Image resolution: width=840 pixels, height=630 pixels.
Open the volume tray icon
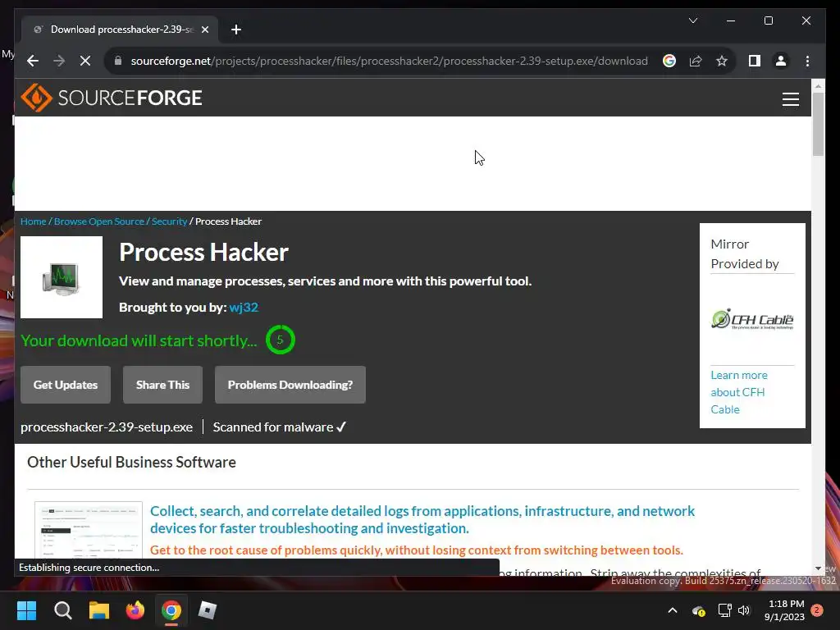(x=744, y=610)
